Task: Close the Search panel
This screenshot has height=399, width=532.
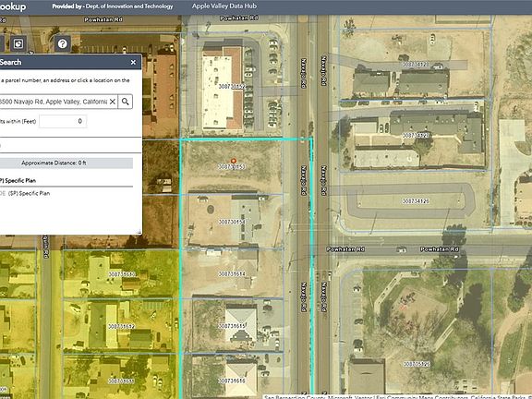Action: tap(133, 63)
